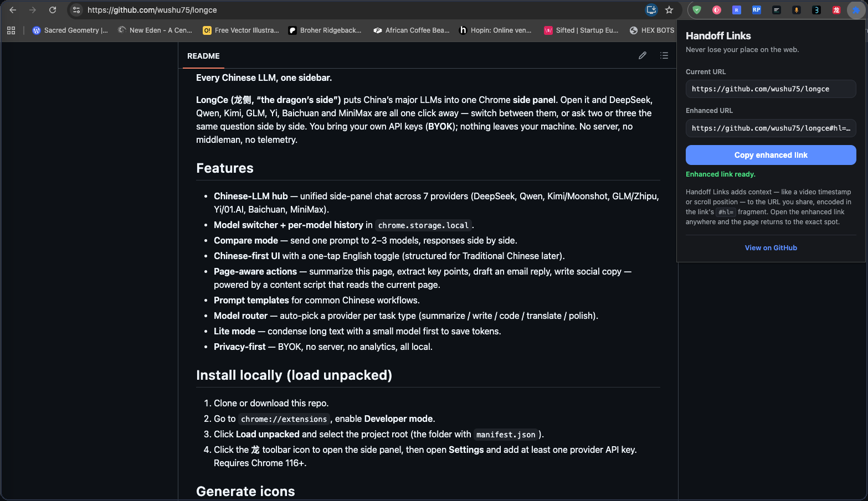Viewport: 868px width, 501px height.
Task: Open Sifted Startup Europe bookmark
Action: tap(582, 30)
